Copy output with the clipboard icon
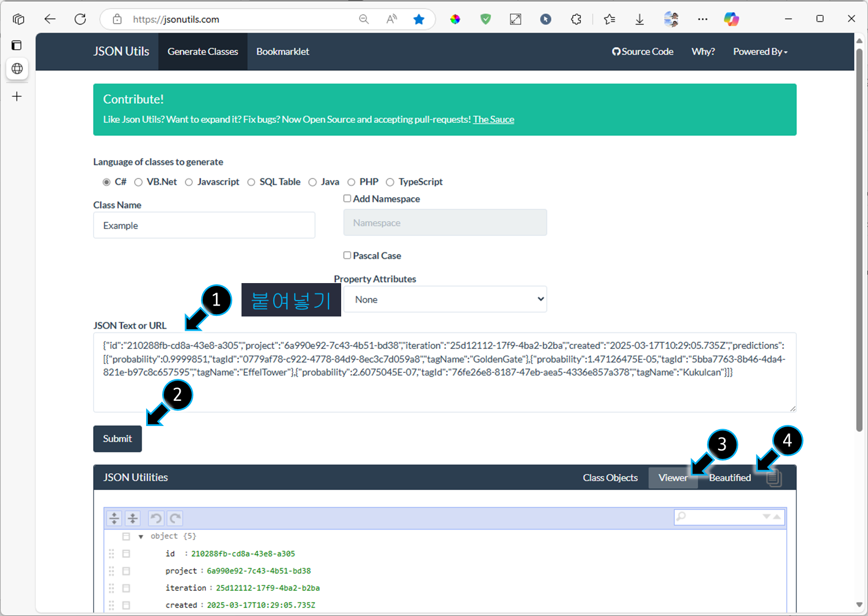This screenshot has height=616, width=868. (774, 477)
